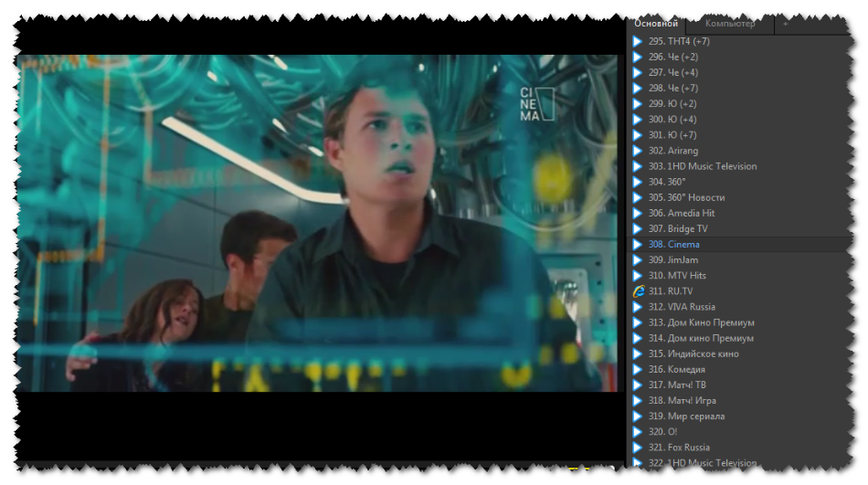
Task: Click play icon next to 318. Матч! Игра
Action: point(638,400)
